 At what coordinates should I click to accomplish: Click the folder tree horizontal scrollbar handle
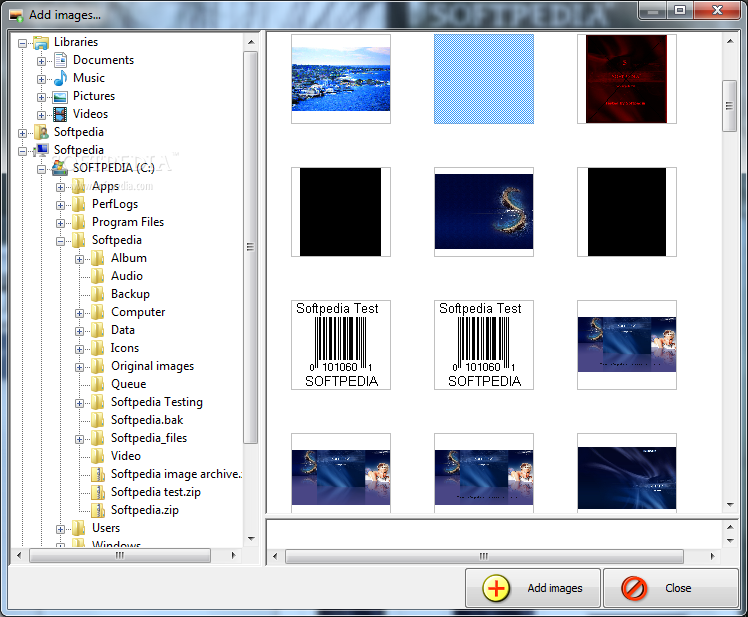pos(120,555)
